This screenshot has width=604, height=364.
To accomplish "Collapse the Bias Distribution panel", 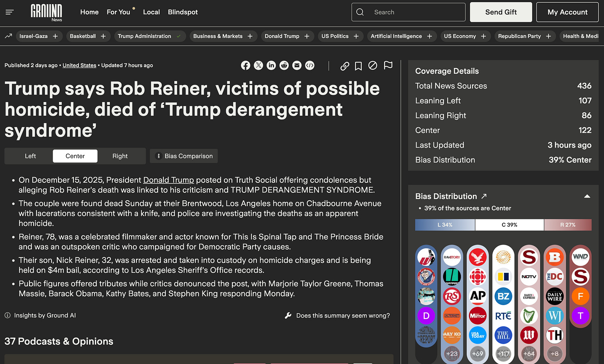I will [x=587, y=197].
